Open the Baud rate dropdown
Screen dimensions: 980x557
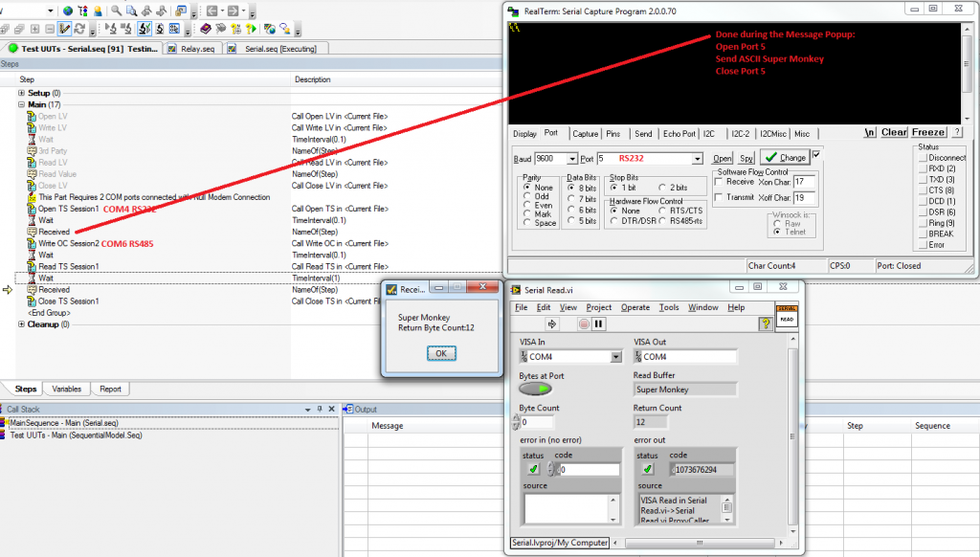(572, 159)
